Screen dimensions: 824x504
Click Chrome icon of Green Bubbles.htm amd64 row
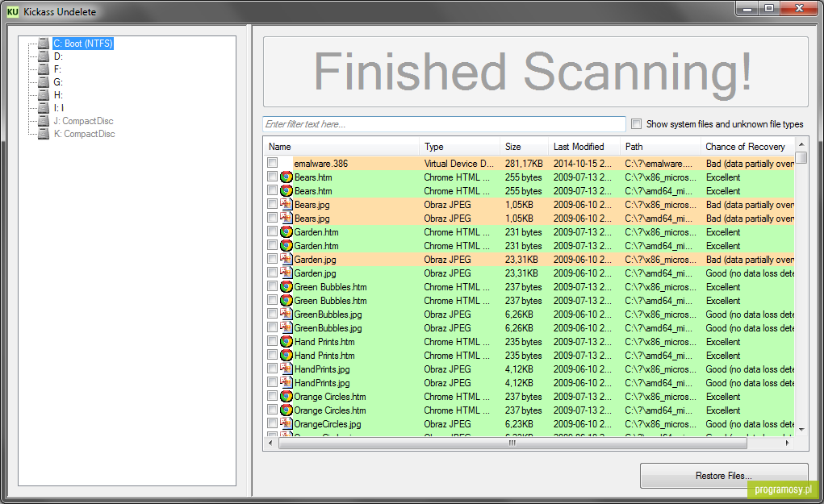point(287,300)
